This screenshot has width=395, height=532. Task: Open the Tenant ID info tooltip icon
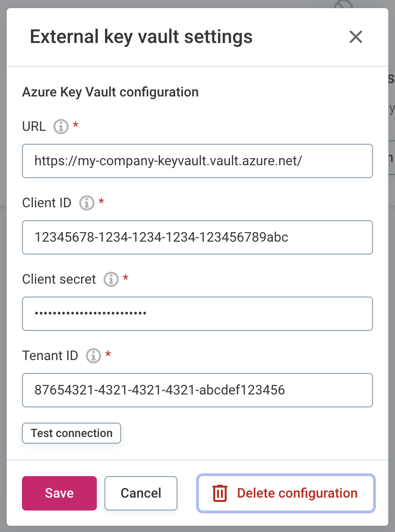click(x=93, y=356)
